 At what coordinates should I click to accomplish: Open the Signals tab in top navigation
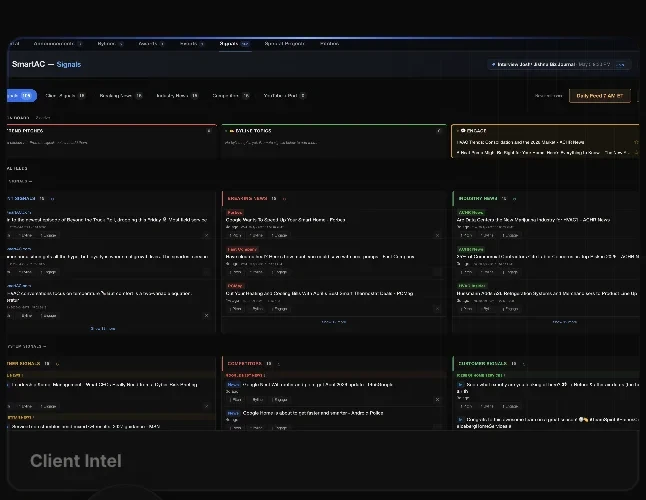234,44
